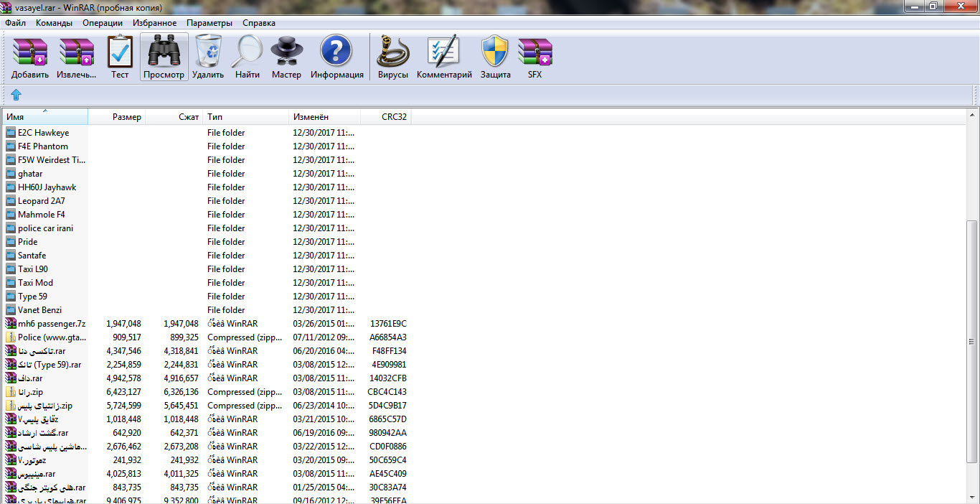Select the F4E Phantom folder name
Viewport: 980px width, 504px height.
(x=43, y=146)
